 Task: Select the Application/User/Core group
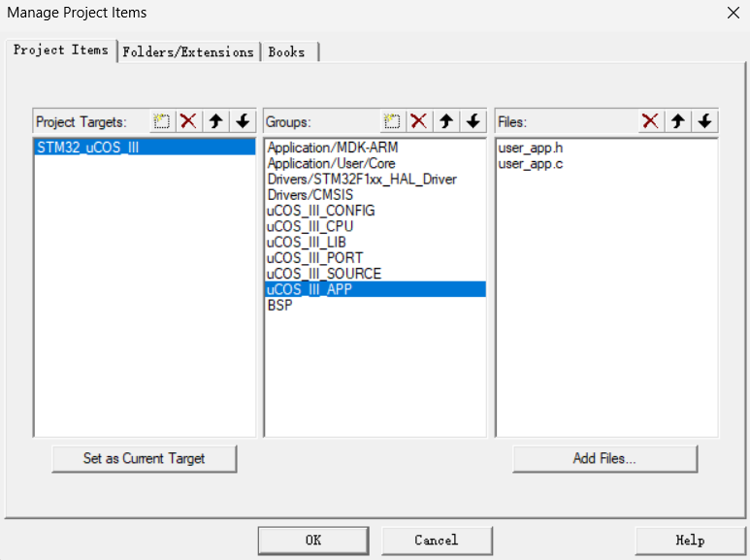375,163
